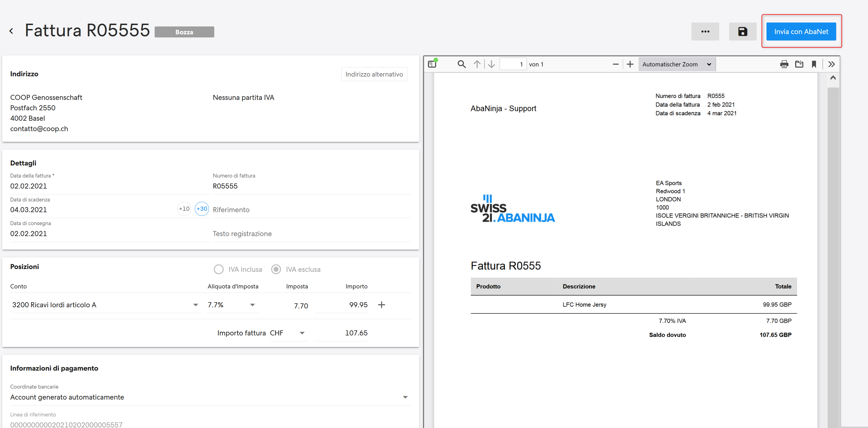Open the three-dots more options menu

coord(705,31)
